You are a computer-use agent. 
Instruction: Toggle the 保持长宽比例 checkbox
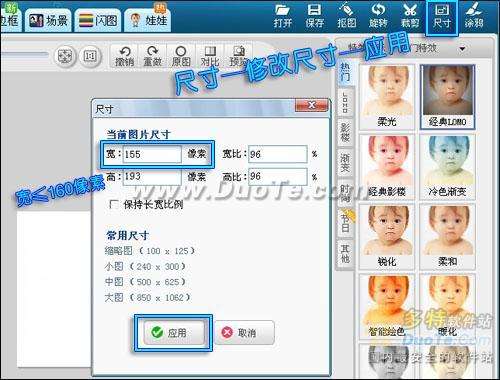tap(113, 204)
